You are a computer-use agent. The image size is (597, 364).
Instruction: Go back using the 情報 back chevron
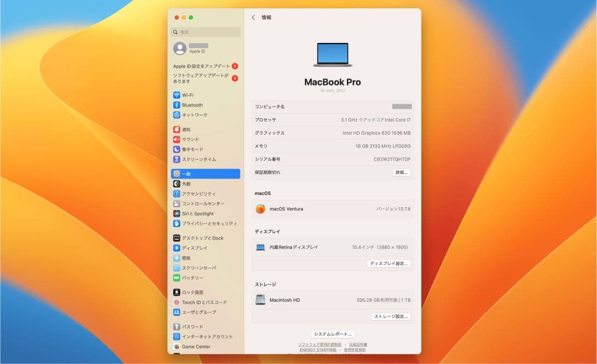tap(254, 17)
